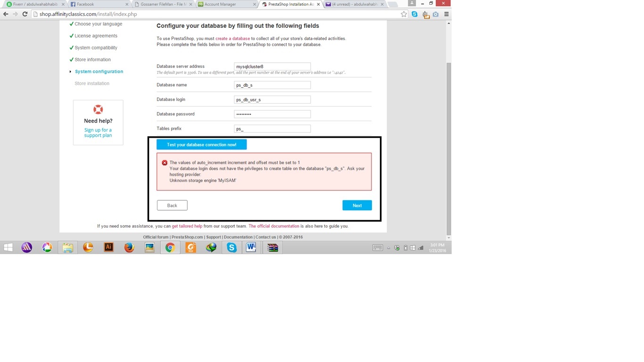Open File Explorer from the taskbar
This screenshot has width=644, height=362.
click(x=68, y=247)
